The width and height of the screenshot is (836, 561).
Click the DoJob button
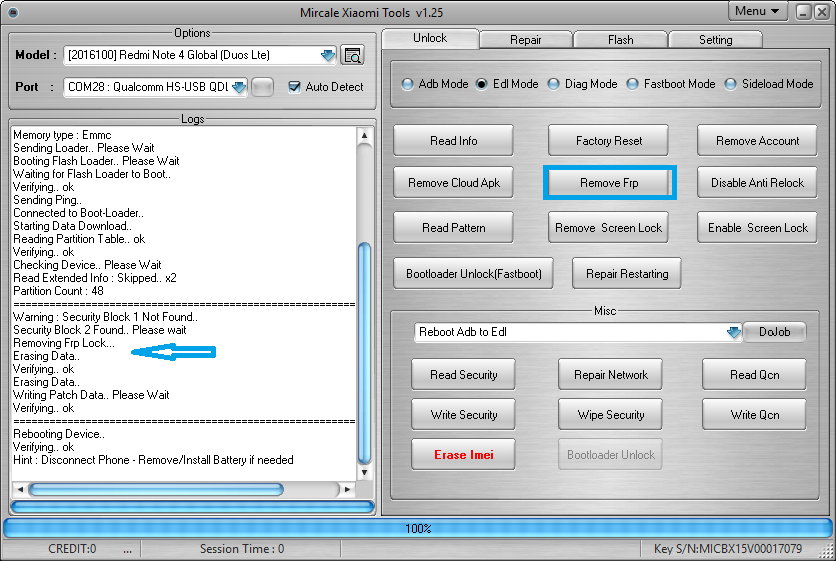[x=774, y=332]
